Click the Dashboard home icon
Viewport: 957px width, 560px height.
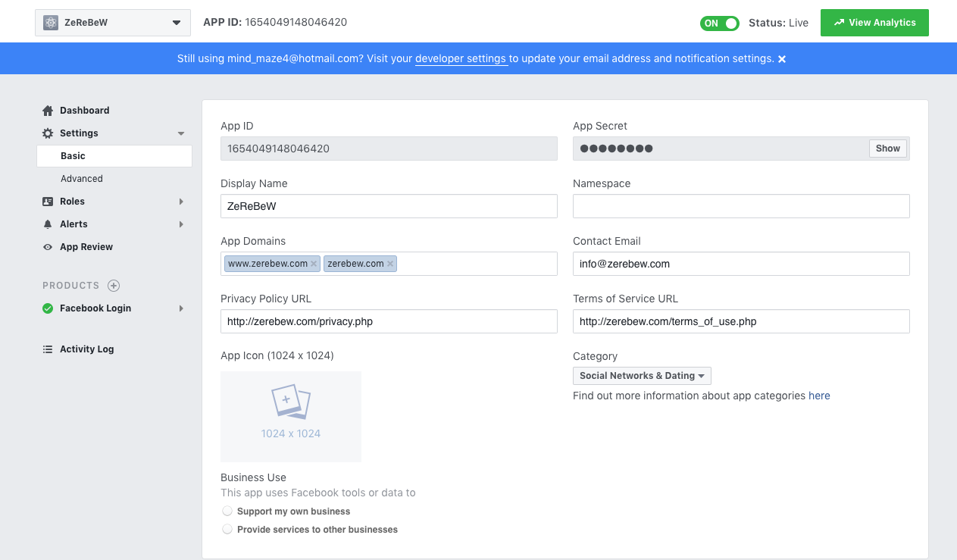coord(48,111)
